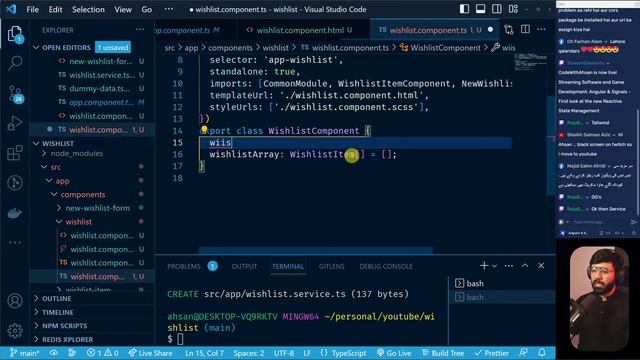Switch to the GitLens panel tab

[x=331, y=266]
